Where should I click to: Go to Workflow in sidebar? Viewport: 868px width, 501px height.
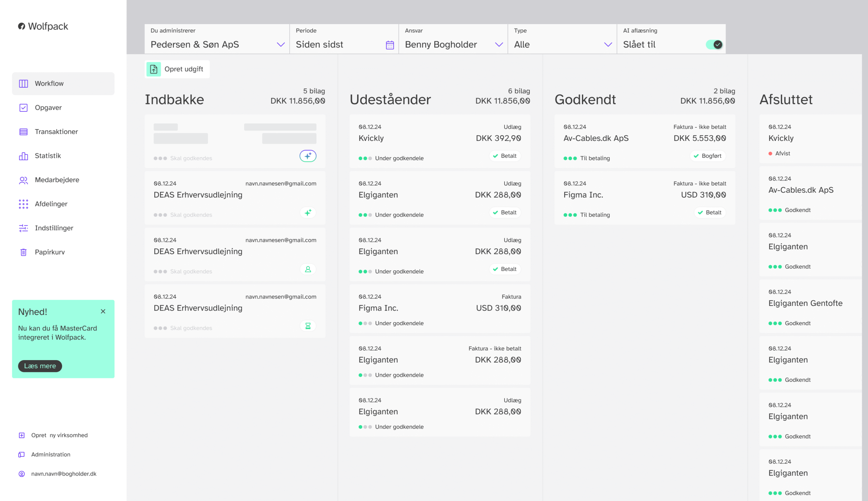click(x=63, y=84)
